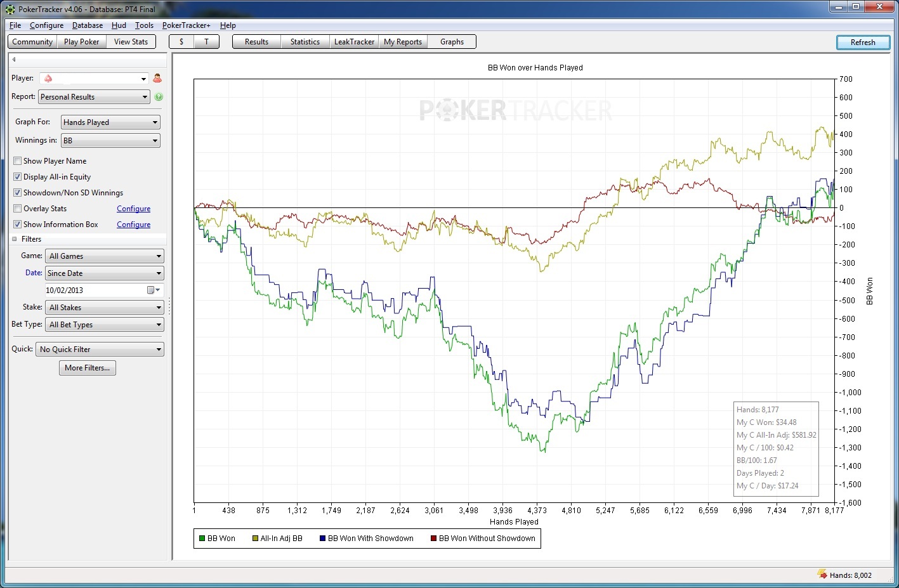Image resolution: width=899 pixels, height=588 pixels.
Task: Open the date picker calendar icon
Action: (152, 290)
